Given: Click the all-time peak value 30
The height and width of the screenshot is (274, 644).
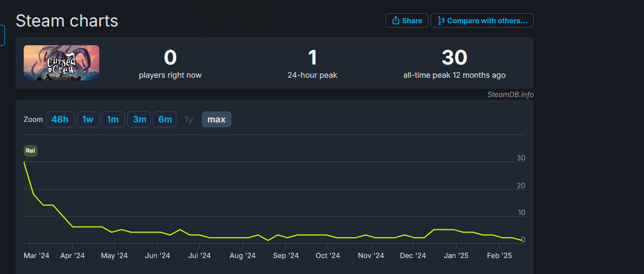Looking at the screenshot, I should click(454, 57).
